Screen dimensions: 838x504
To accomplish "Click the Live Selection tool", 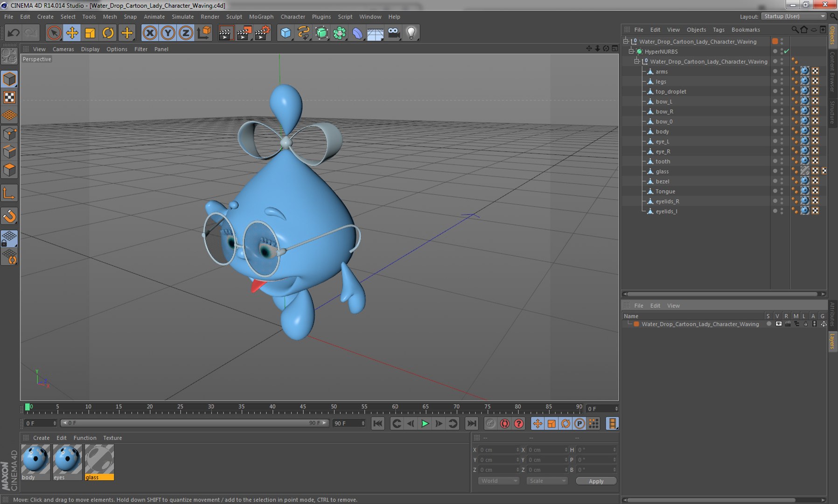I will click(54, 33).
